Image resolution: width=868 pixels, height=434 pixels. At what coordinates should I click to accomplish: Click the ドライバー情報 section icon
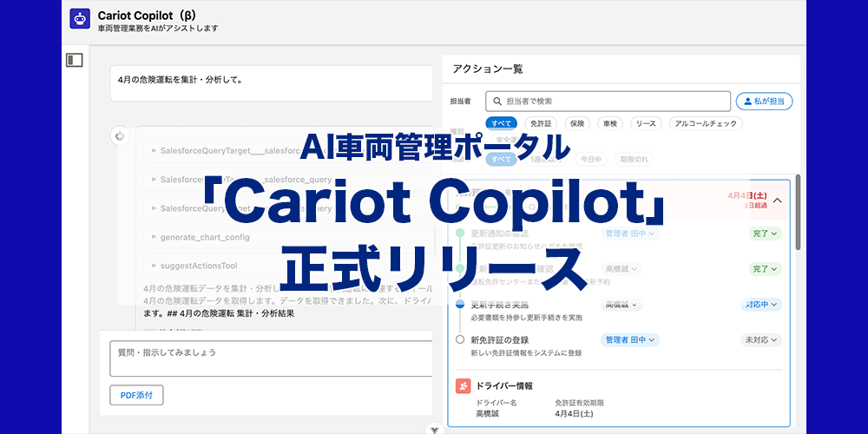click(464, 386)
